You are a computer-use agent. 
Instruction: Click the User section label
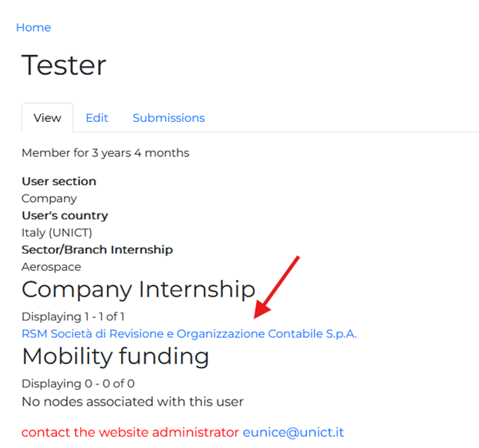(x=59, y=182)
